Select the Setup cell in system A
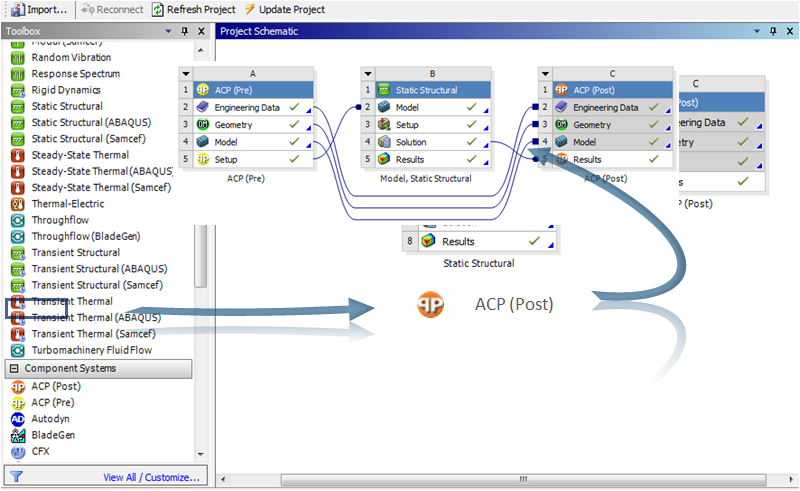 tap(253, 159)
